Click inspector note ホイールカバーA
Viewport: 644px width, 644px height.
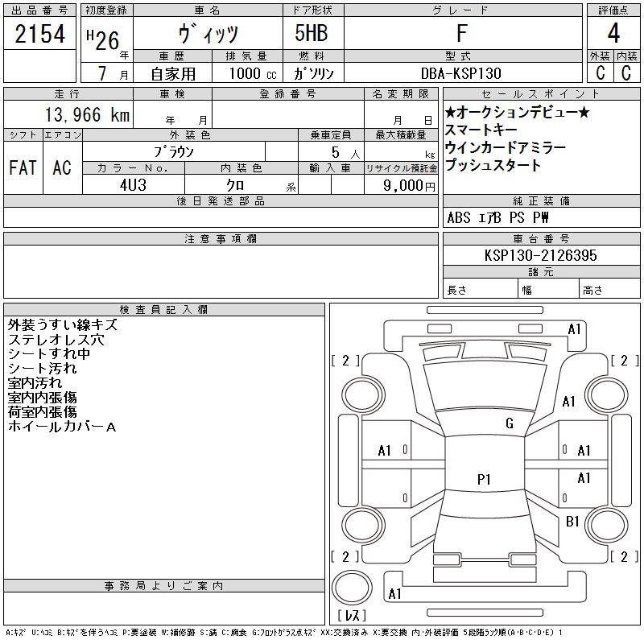tap(62, 427)
